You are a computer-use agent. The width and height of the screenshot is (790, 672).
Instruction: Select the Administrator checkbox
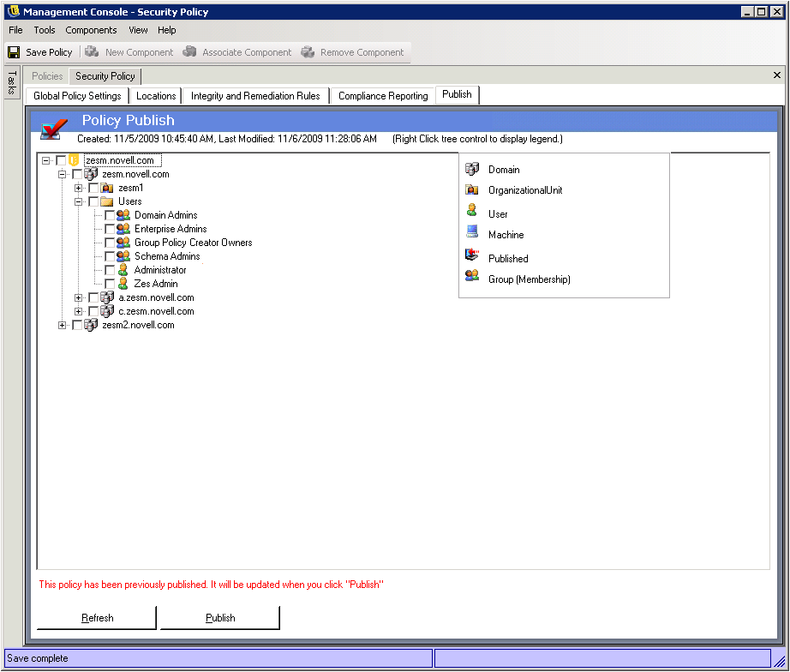coord(110,270)
